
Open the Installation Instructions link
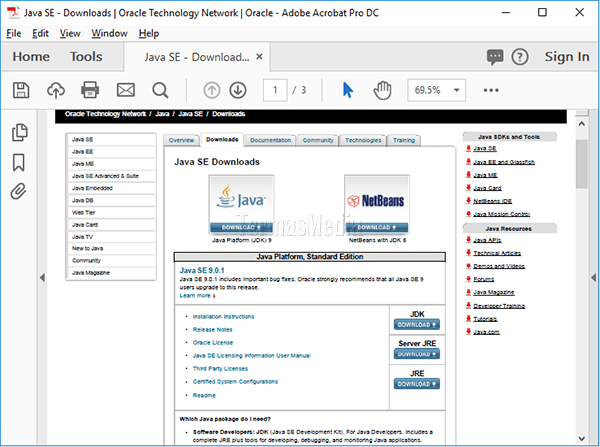coord(223,316)
